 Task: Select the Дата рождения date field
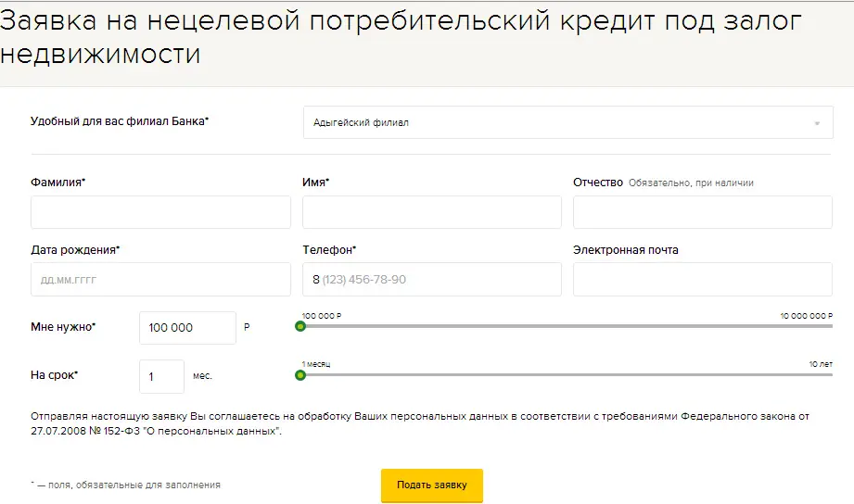tap(160, 280)
